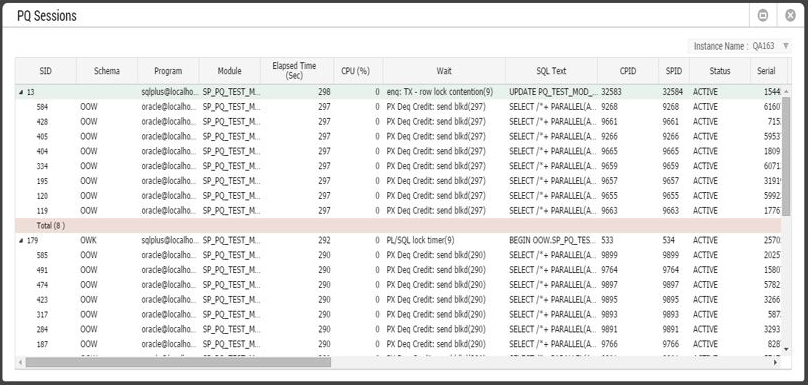The image size is (810, 386).
Task: Select the session row with SID 187
Action: (398, 344)
